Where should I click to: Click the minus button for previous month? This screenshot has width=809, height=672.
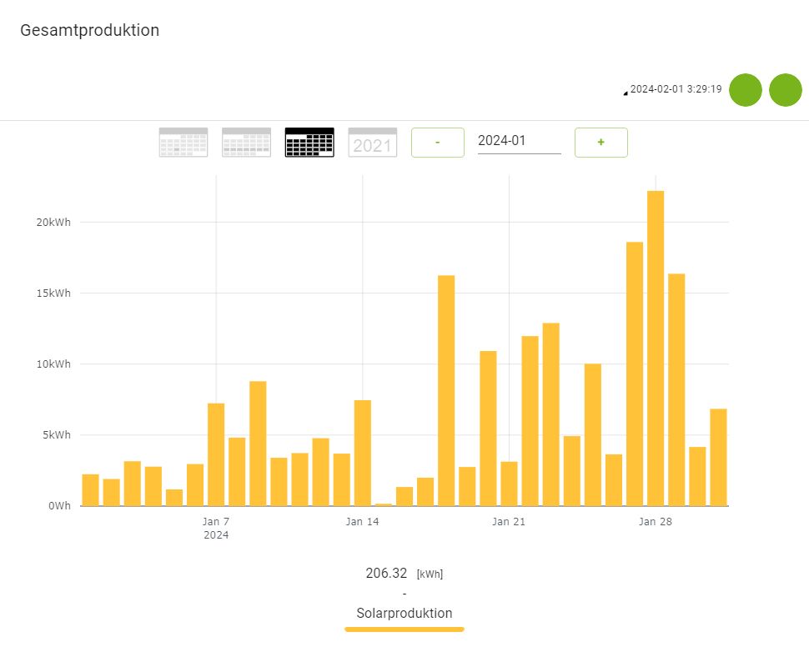click(x=438, y=143)
